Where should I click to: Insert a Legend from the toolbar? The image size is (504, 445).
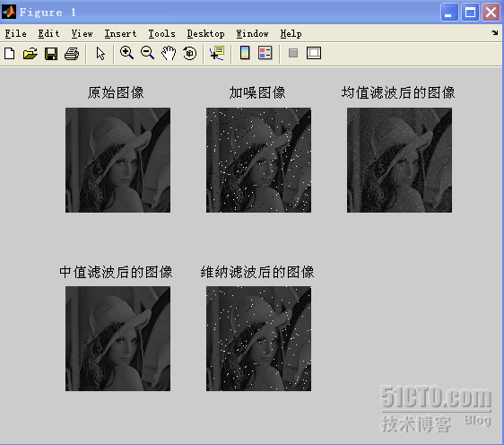(x=265, y=53)
